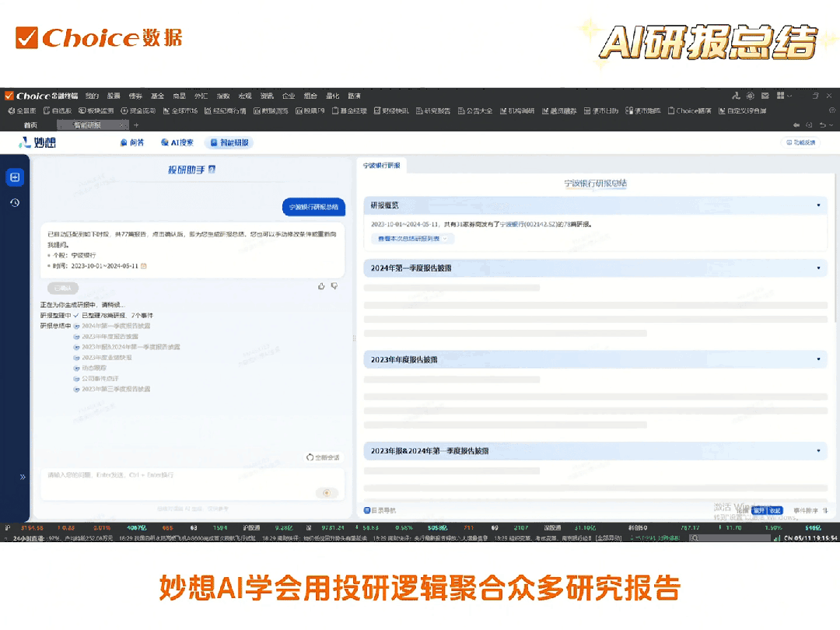The height and width of the screenshot is (630, 840).
Task: Open the 全球市场 toolbar icon
Action: 181,110
